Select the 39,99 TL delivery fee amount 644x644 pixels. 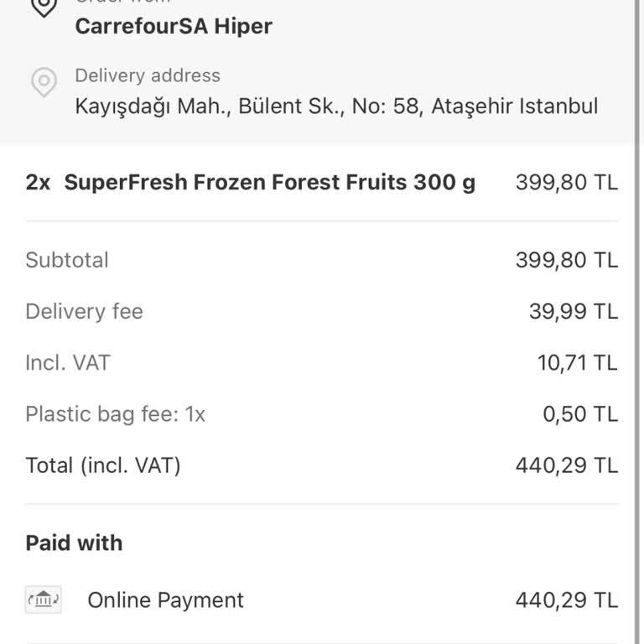573,311
